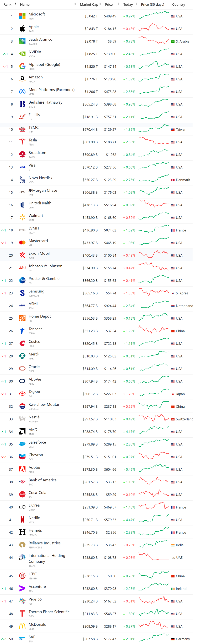Click the Toyota logo icon
The height and width of the screenshot is (644, 197).
click(22, 394)
